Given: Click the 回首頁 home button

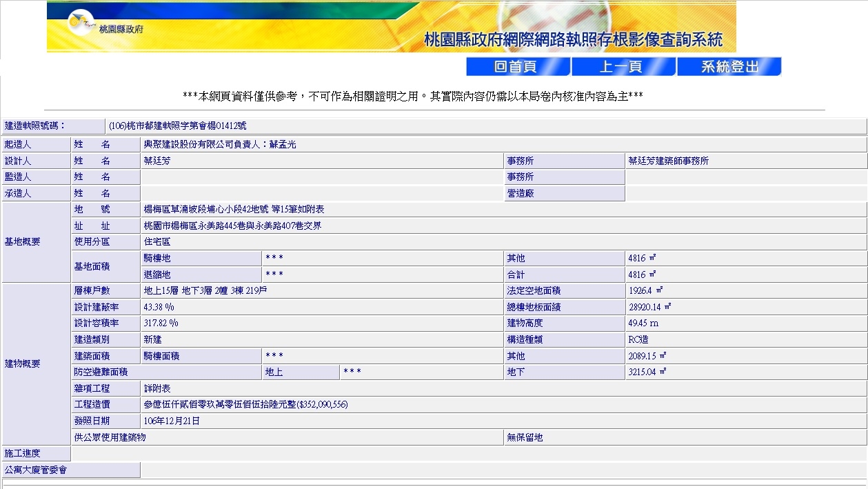Looking at the screenshot, I should 518,67.
